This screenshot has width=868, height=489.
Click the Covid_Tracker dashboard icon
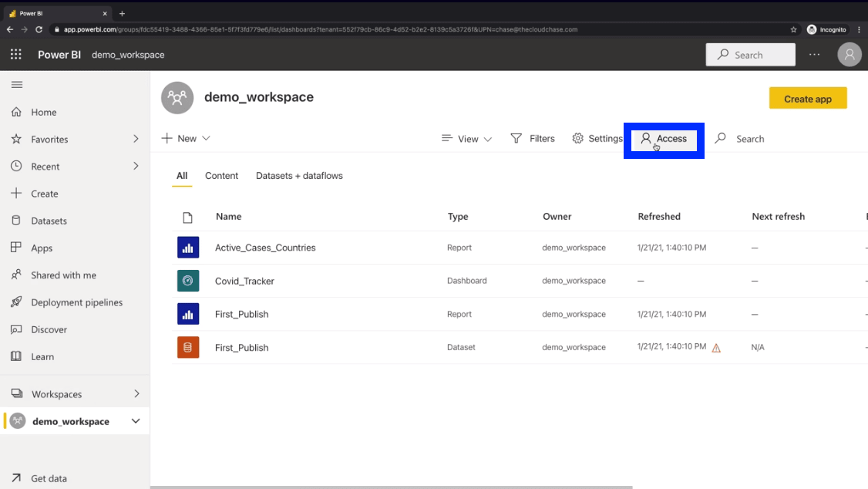(188, 281)
